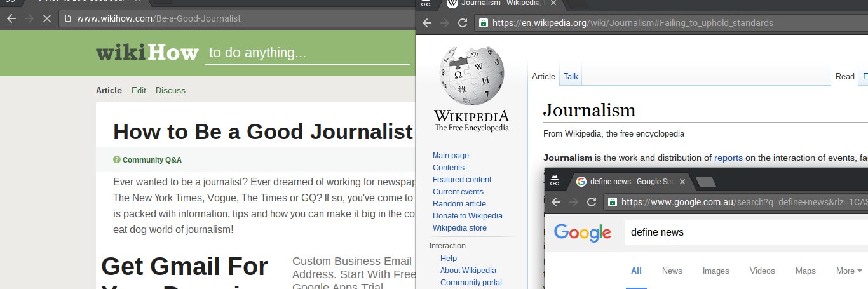
Task: Go forward in the wikiHow browser window
Action: pos(28,18)
